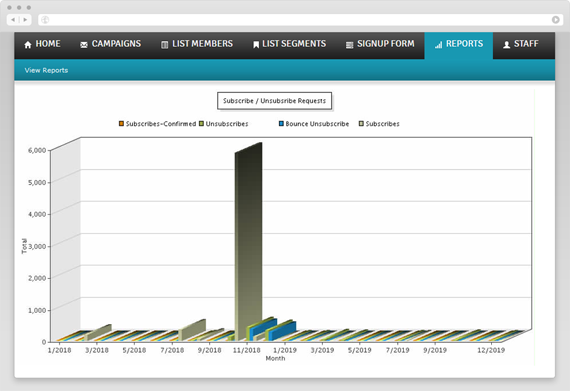
Task: Click the Signup Form icon
Action: pyautogui.click(x=349, y=45)
